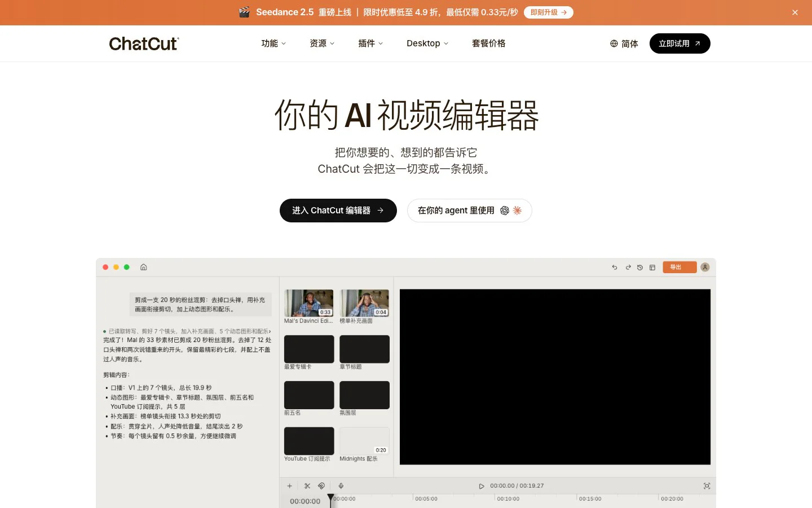Select the 前五名 thumbnail
812x508 pixels.
(x=309, y=395)
